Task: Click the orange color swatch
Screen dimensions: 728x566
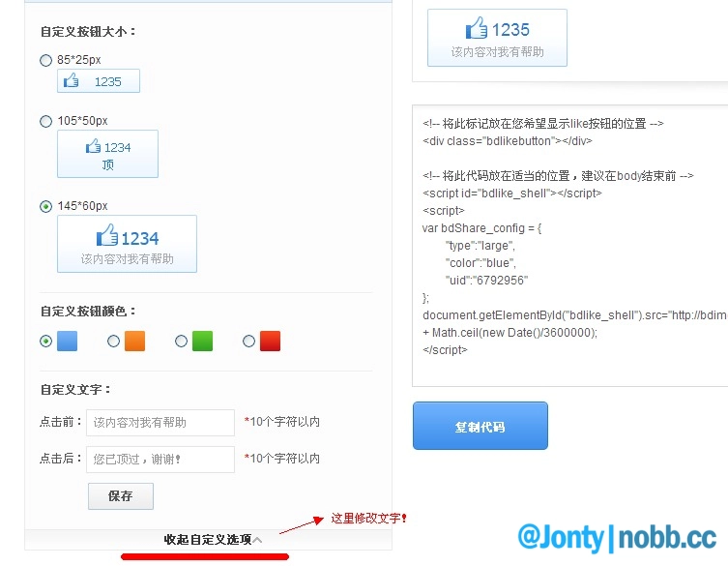Action: coord(134,341)
